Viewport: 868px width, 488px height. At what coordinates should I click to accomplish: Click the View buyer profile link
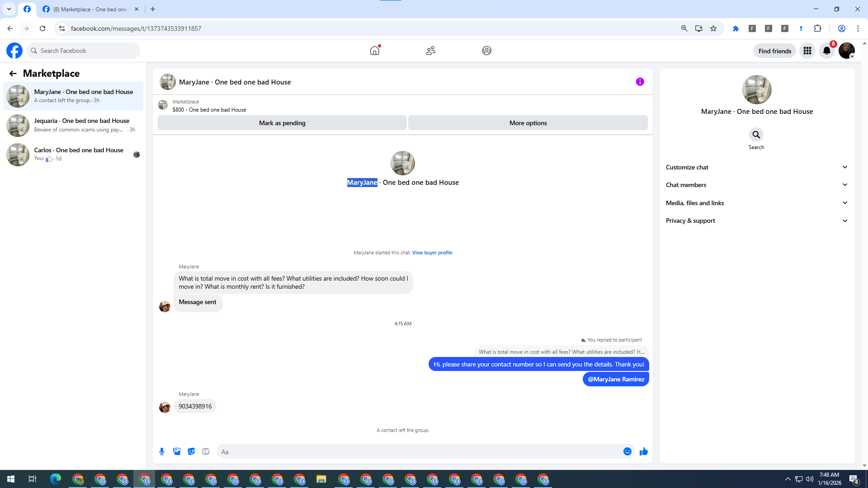pyautogui.click(x=432, y=253)
